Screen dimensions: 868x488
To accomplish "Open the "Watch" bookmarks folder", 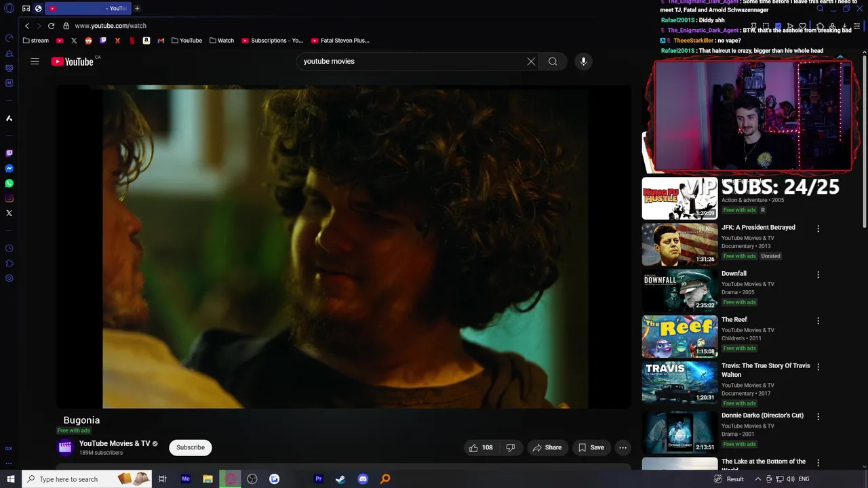I will point(222,41).
